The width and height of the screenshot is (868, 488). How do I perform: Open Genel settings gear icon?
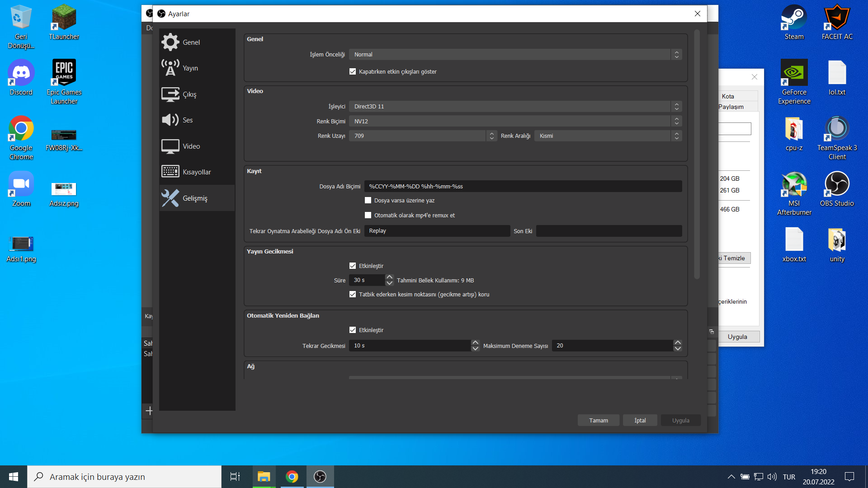(x=170, y=42)
